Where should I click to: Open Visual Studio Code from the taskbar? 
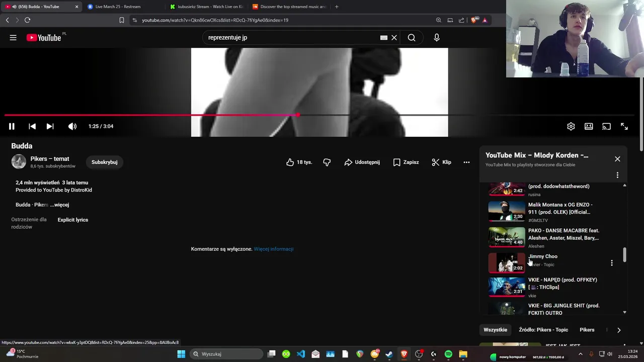pyautogui.click(x=301, y=354)
